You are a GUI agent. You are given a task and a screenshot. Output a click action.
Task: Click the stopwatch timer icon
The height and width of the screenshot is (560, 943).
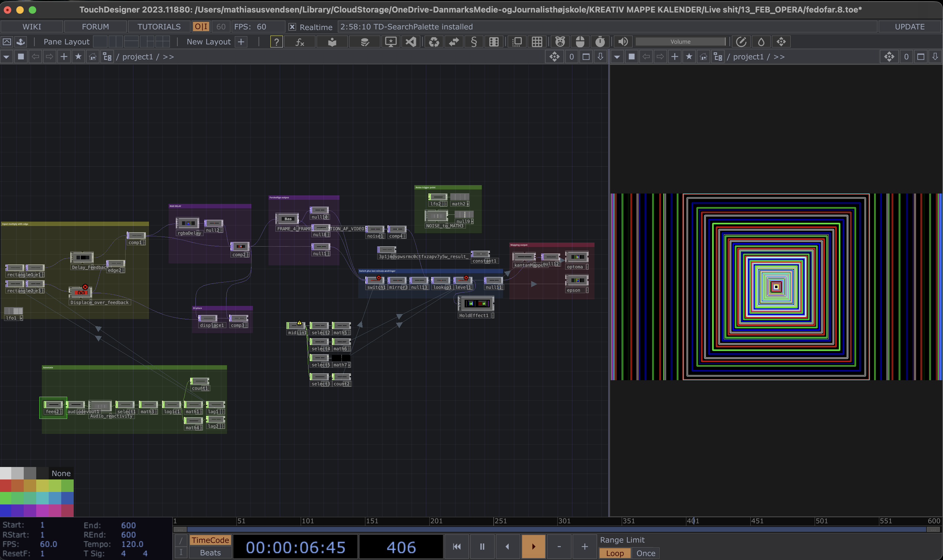pyautogui.click(x=600, y=42)
